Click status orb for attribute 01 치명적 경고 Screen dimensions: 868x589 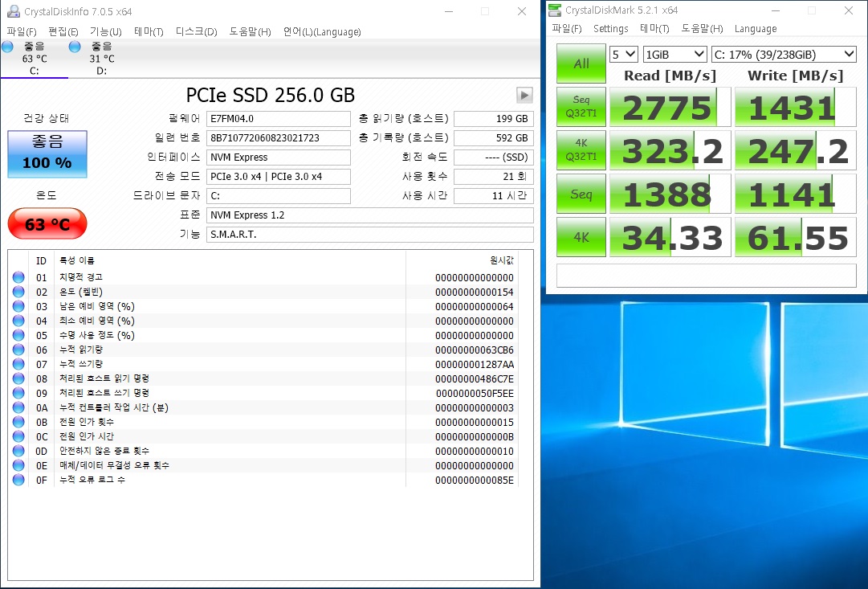pos(18,277)
